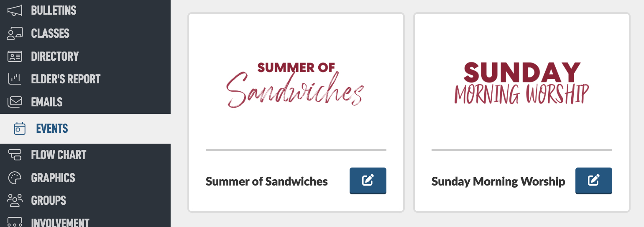Click the Bulletins megaphone icon
644x227 pixels.
pyautogui.click(x=15, y=10)
